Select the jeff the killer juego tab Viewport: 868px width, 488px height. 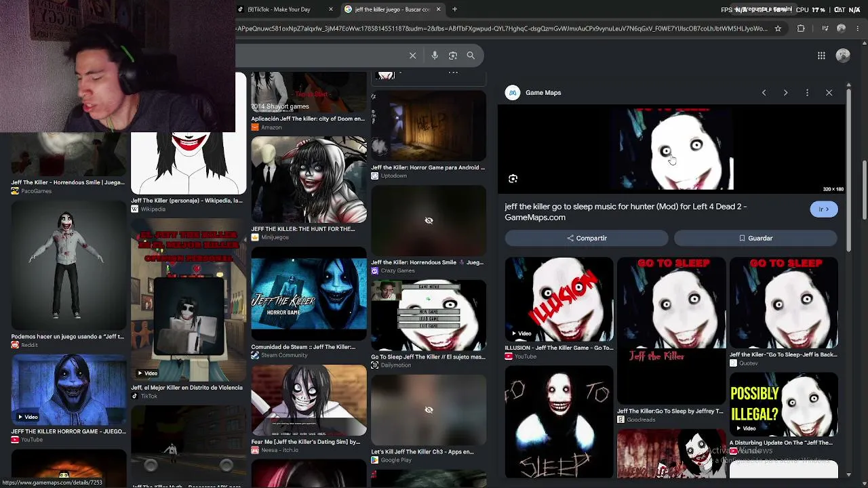click(393, 9)
